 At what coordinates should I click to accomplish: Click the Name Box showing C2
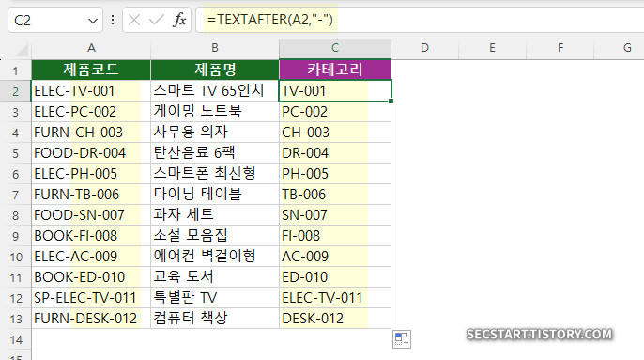coord(55,20)
